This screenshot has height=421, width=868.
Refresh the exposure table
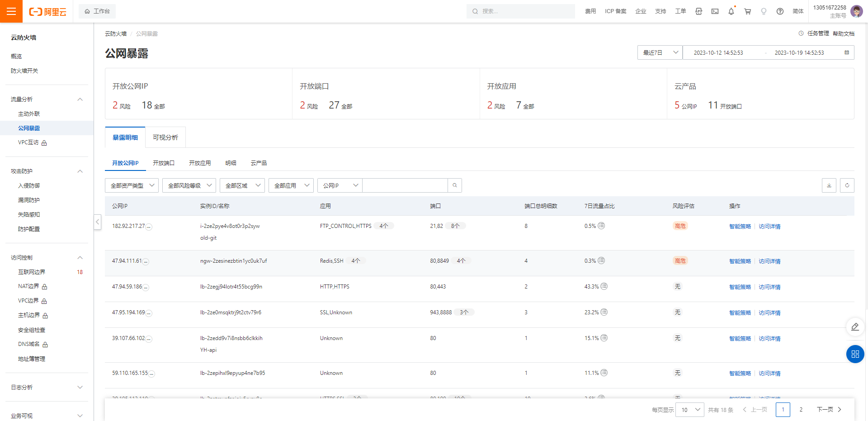pyautogui.click(x=847, y=185)
